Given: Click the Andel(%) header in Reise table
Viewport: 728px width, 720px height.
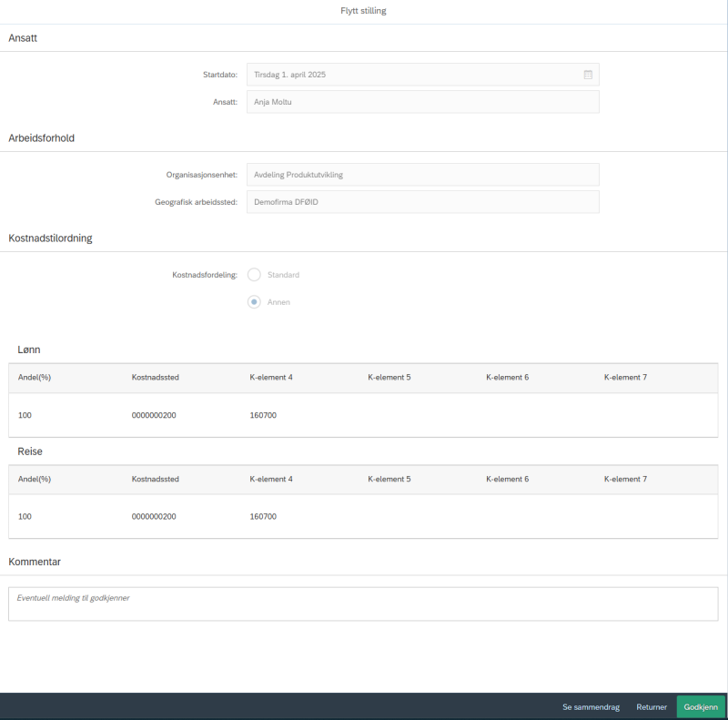Looking at the screenshot, I should pyautogui.click(x=35, y=479).
